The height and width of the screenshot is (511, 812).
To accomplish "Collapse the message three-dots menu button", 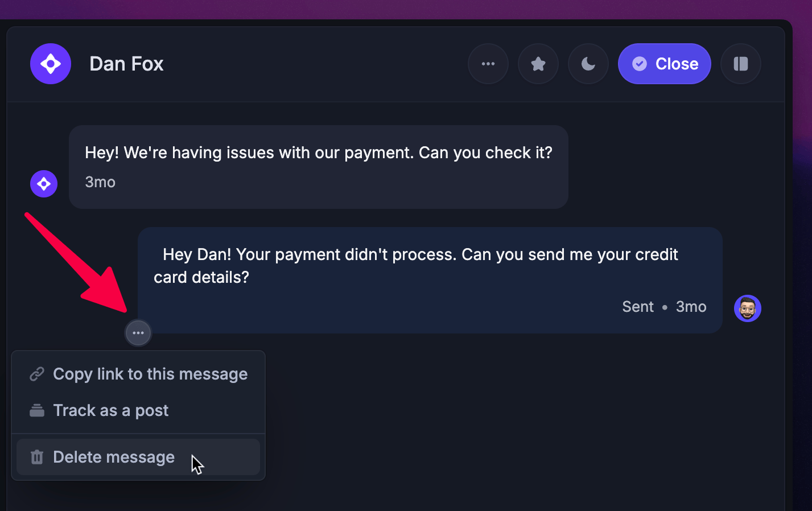I will point(138,333).
